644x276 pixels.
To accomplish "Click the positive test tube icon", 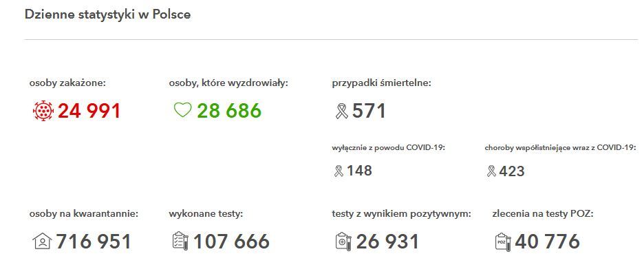I will 342,242.
